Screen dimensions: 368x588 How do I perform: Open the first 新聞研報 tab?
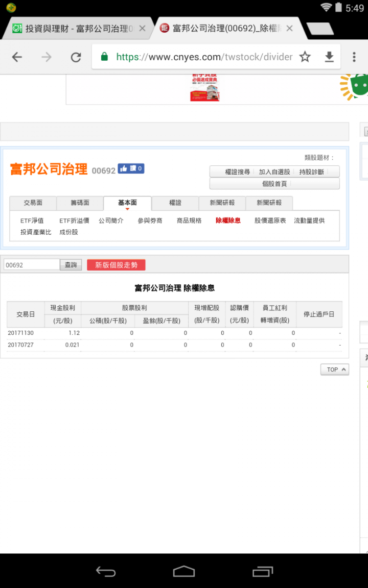222,203
